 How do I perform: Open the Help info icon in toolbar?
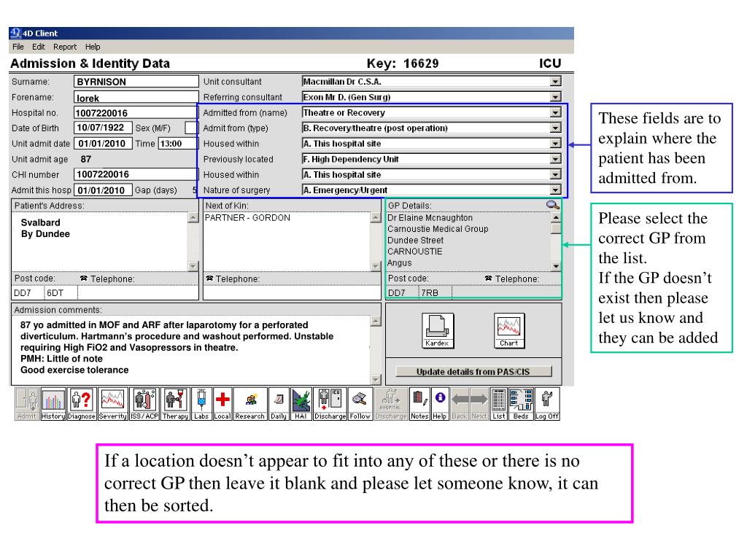pos(439,404)
